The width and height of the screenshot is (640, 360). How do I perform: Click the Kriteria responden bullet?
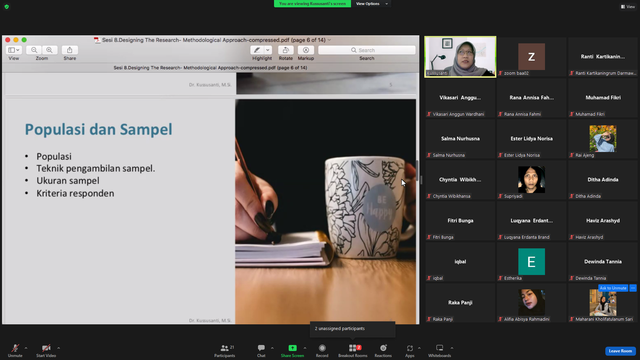pyautogui.click(x=75, y=193)
